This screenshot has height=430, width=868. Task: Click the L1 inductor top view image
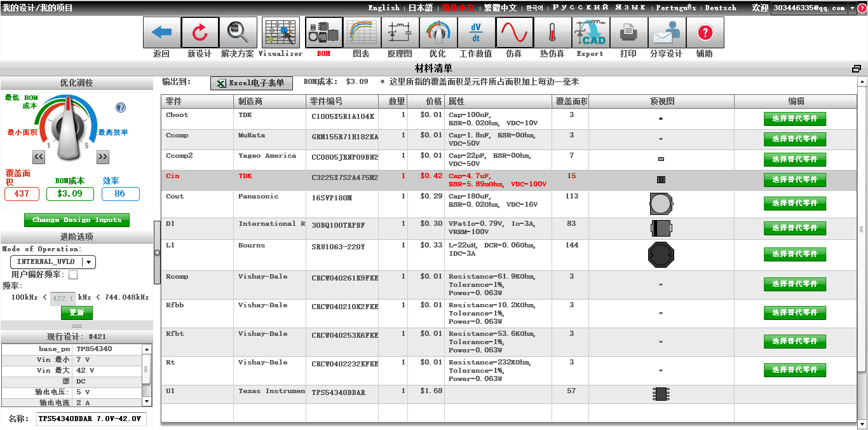[661, 254]
